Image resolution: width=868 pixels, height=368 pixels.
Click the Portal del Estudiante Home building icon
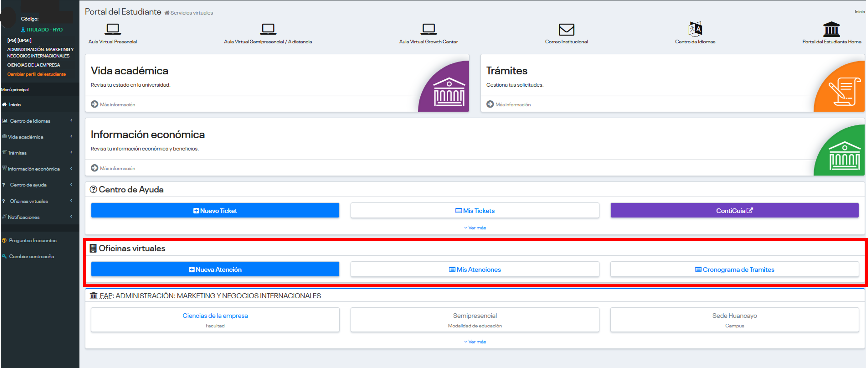[831, 29]
